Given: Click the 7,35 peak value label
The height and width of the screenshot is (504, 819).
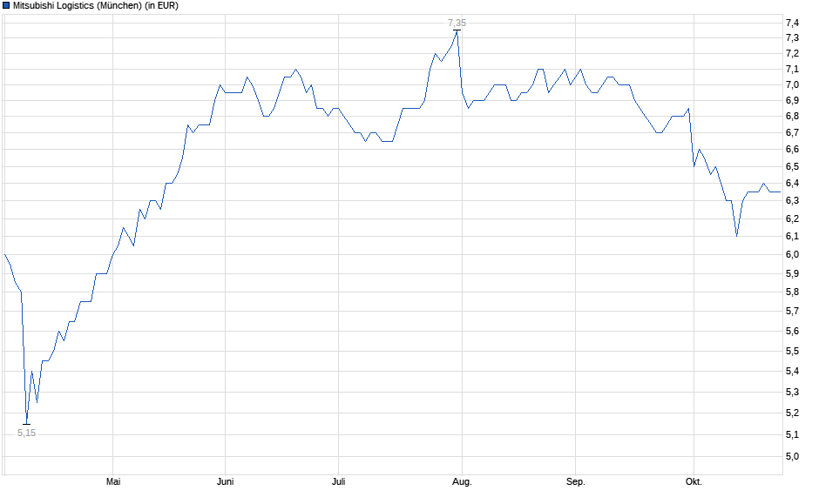Looking at the screenshot, I should click(457, 23).
